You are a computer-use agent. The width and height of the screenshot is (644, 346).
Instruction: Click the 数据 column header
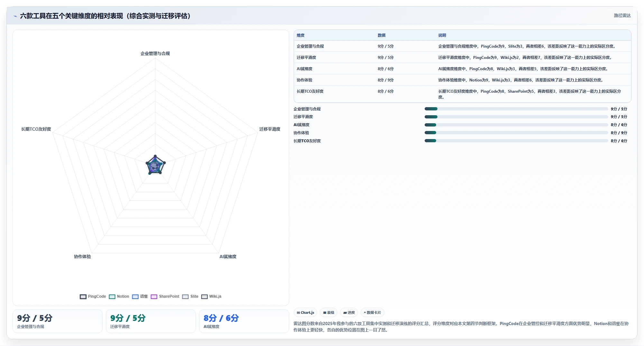click(382, 35)
